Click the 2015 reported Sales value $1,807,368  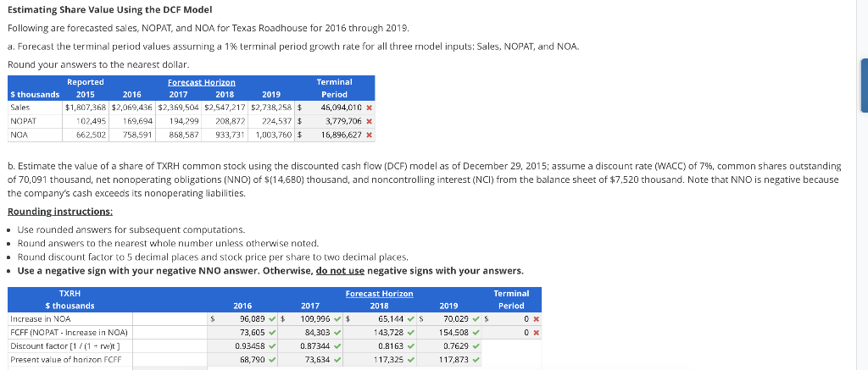[86, 108]
